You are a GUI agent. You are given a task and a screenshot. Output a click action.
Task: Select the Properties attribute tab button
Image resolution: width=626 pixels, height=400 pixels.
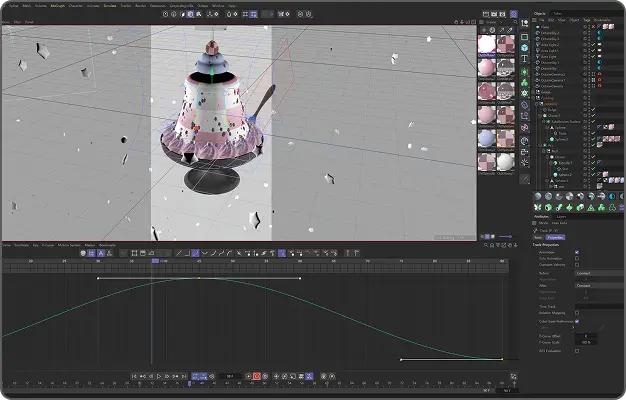click(x=555, y=237)
